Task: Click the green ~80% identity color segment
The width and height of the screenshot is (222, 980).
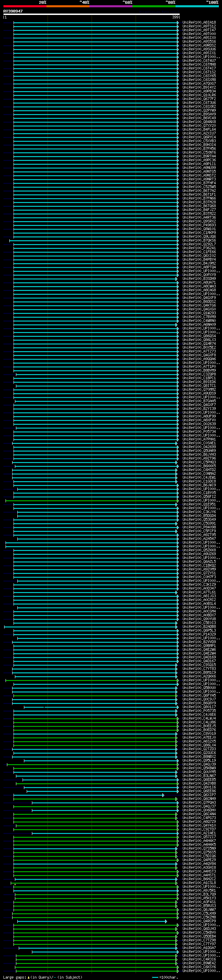Action: [x=154, y=6]
